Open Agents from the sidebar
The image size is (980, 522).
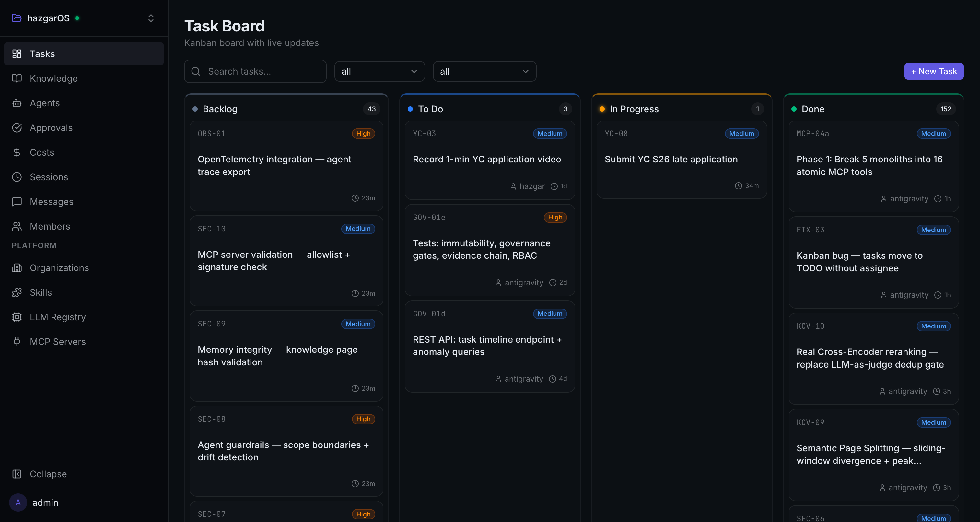(x=84, y=103)
